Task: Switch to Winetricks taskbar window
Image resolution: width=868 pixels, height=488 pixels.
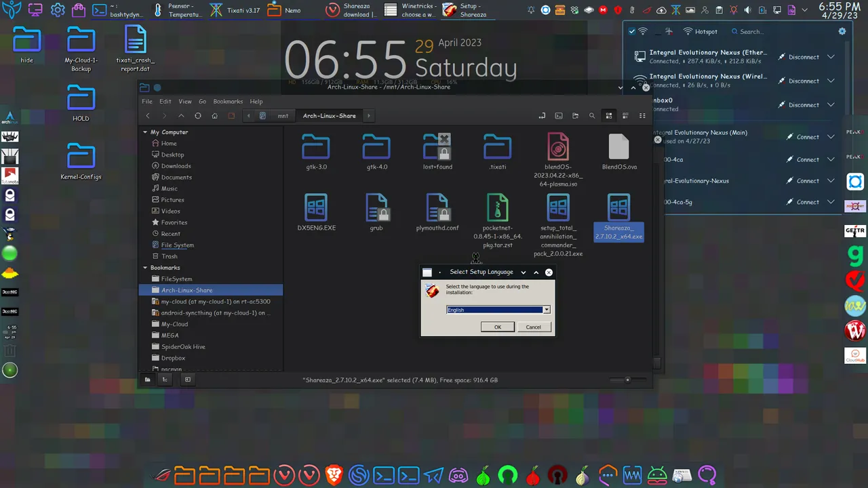Action: point(411,10)
